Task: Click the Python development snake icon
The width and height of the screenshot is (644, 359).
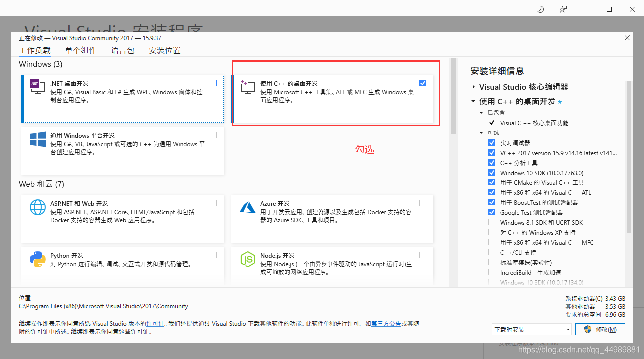Action: [38, 259]
